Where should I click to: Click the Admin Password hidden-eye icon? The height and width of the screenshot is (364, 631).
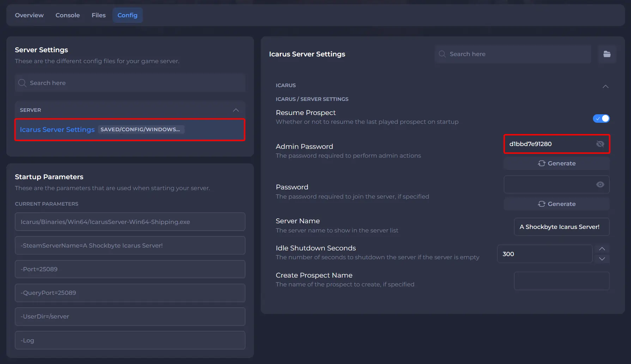click(600, 144)
